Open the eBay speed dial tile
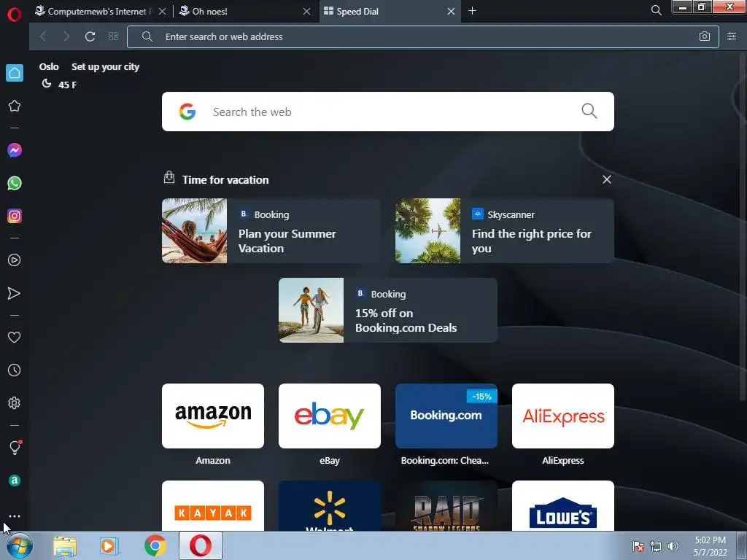 [330, 416]
